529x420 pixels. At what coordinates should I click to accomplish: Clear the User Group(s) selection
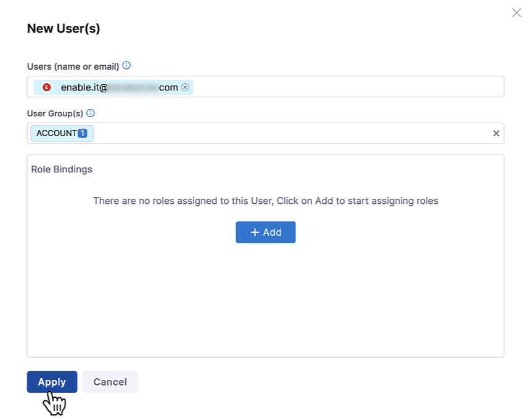(x=496, y=133)
